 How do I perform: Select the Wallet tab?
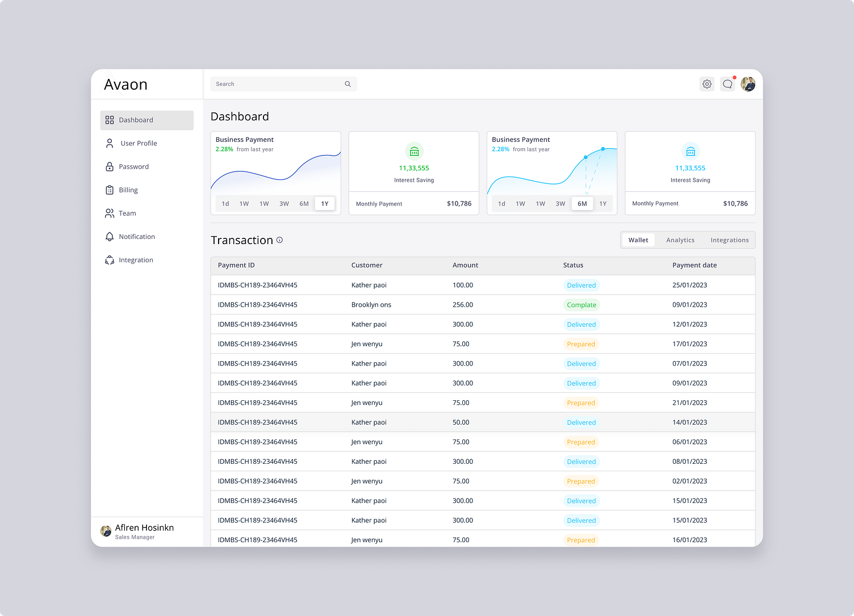pos(638,240)
